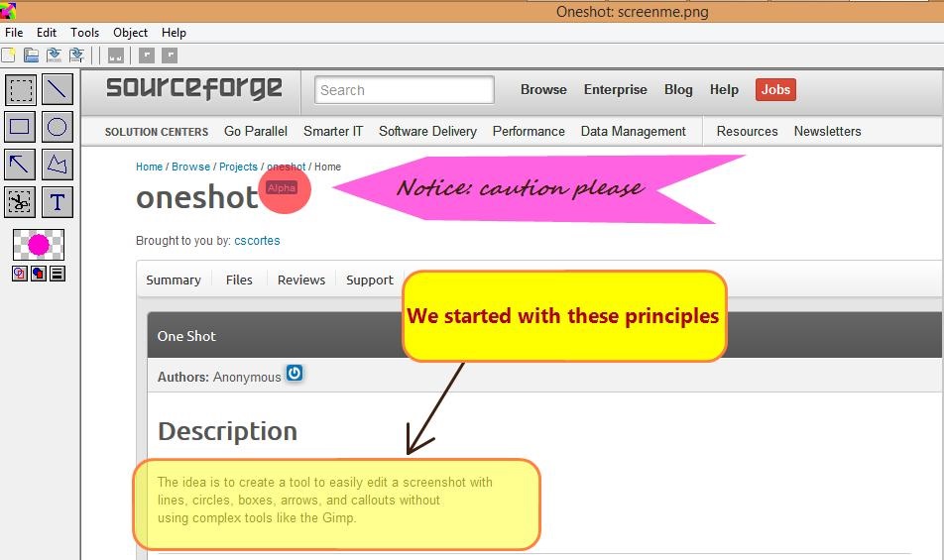Image resolution: width=944 pixels, height=560 pixels.
Task: Click the new blank document toolbar icon
Action: pyautogui.click(x=9, y=56)
